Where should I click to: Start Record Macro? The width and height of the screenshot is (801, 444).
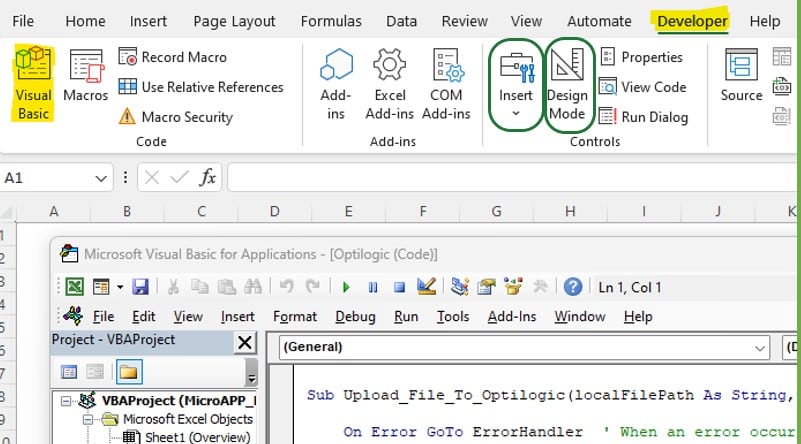pyautogui.click(x=172, y=57)
